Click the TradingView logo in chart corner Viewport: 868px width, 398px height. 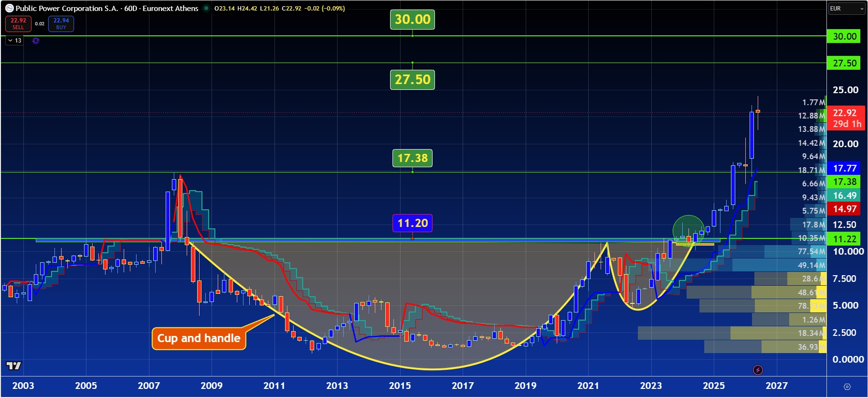pyautogui.click(x=14, y=366)
